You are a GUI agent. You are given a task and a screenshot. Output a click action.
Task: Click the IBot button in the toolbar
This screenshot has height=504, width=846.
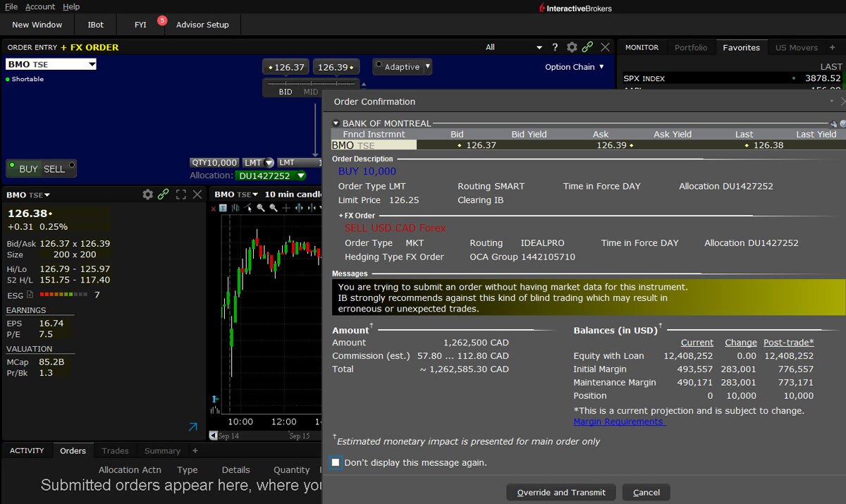(94, 24)
